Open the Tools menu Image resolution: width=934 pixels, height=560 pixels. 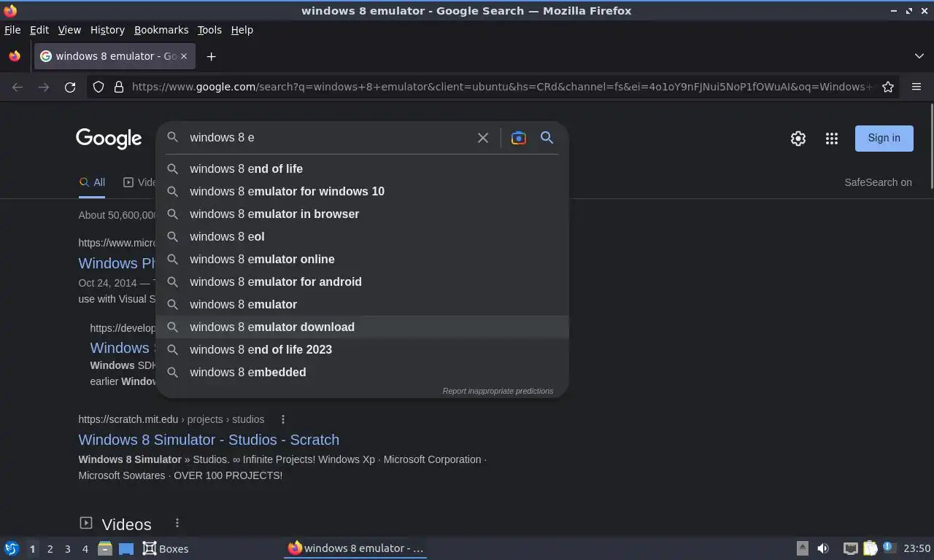(x=209, y=30)
